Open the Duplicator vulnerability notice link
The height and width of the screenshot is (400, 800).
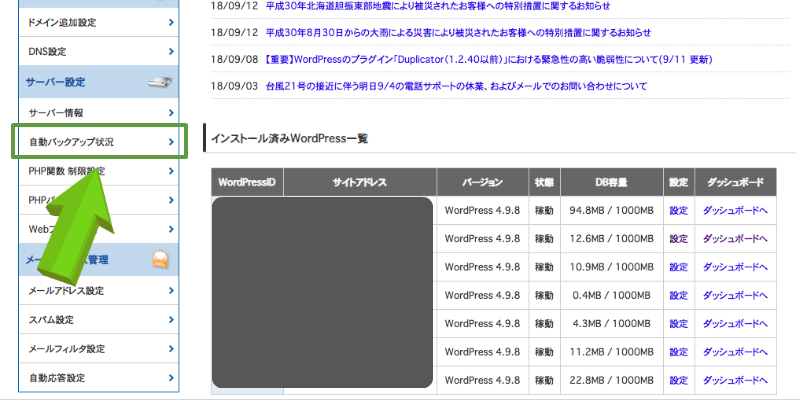(x=488, y=60)
